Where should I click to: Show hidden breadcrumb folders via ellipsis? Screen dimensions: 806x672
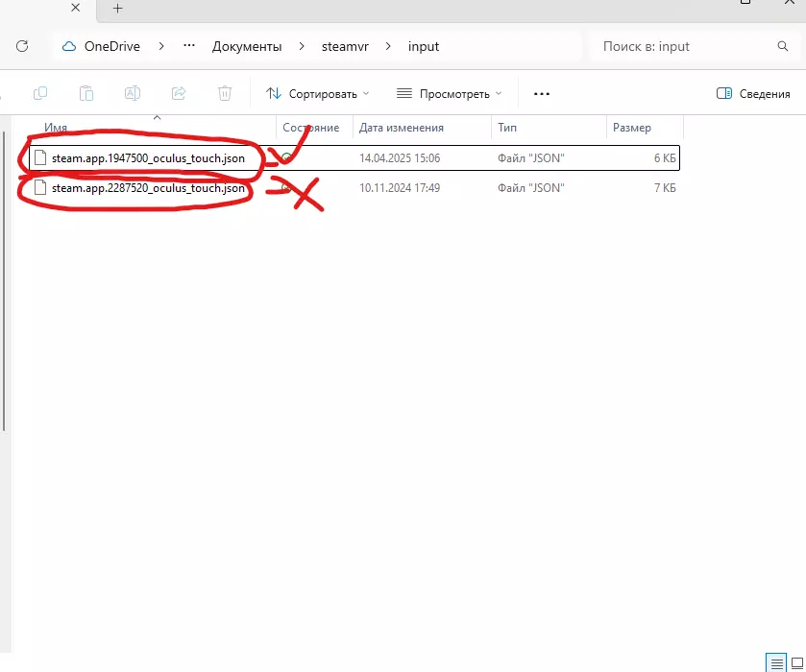coord(189,46)
